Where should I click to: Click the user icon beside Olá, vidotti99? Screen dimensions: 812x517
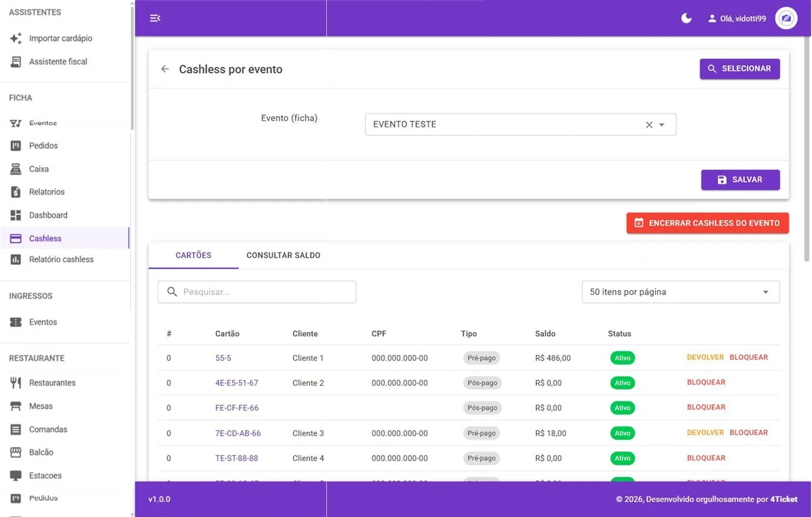pos(712,19)
